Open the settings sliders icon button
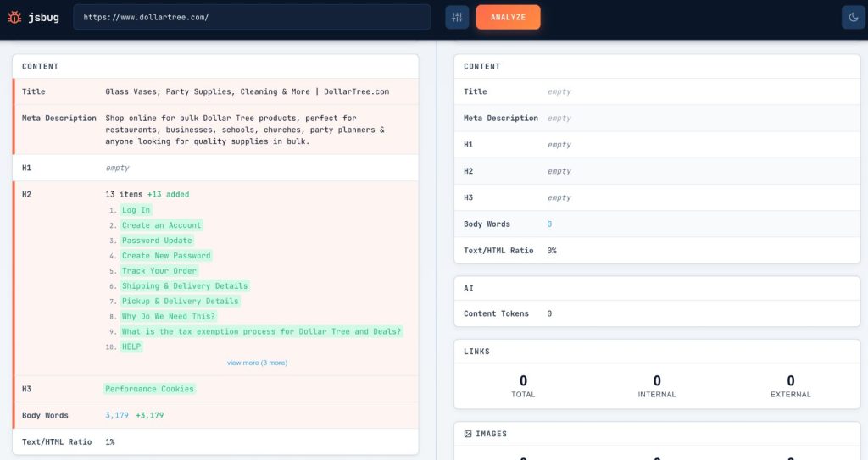This screenshot has height=460, width=868. pos(457,17)
